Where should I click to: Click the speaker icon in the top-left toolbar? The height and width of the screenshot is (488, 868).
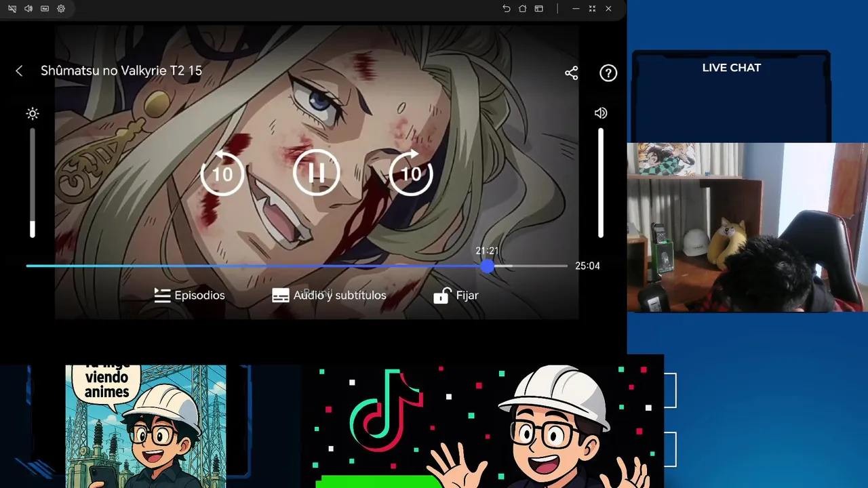pos(28,9)
